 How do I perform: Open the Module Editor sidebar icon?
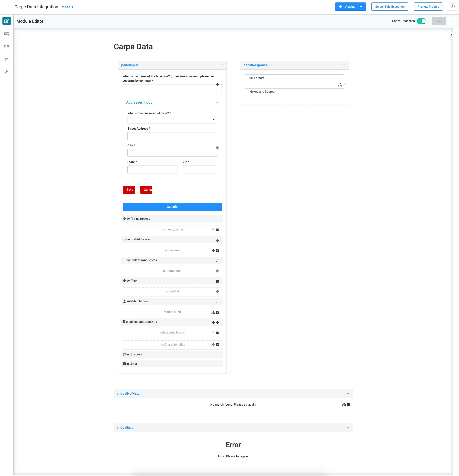point(7,21)
